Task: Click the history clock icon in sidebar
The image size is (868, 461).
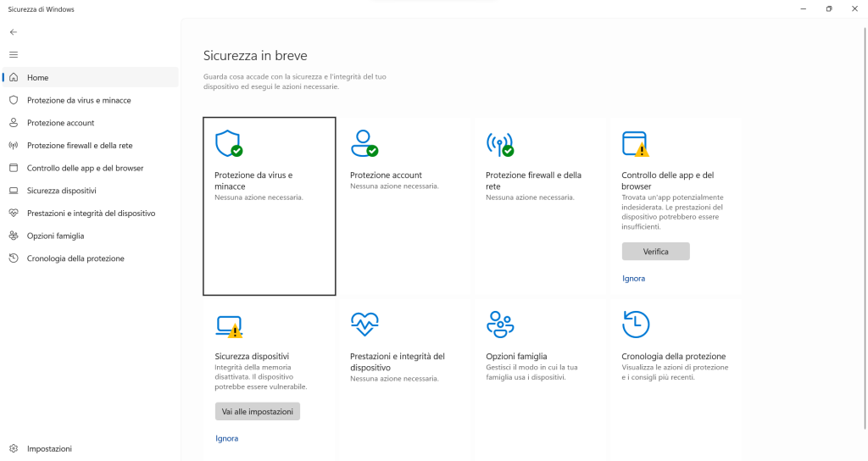Action: [14, 258]
